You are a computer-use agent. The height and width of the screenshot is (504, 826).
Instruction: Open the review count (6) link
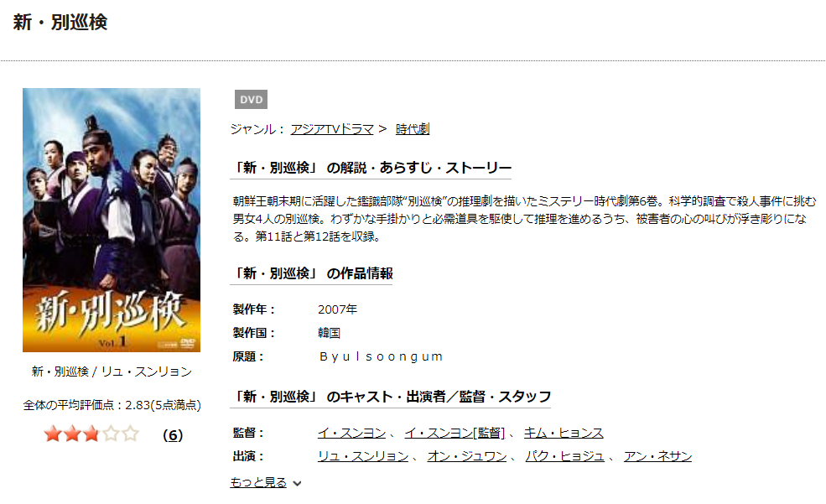coord(173,435)
